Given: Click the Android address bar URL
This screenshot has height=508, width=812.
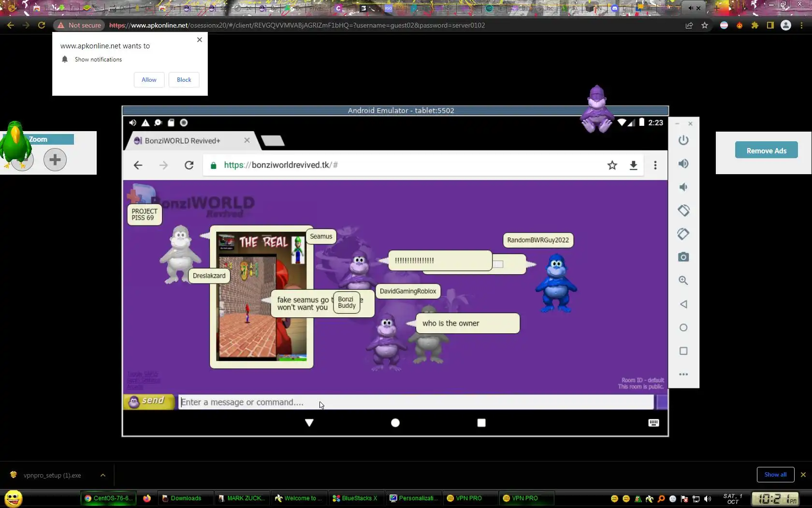Looking at the screenshot, I should 281,165.
